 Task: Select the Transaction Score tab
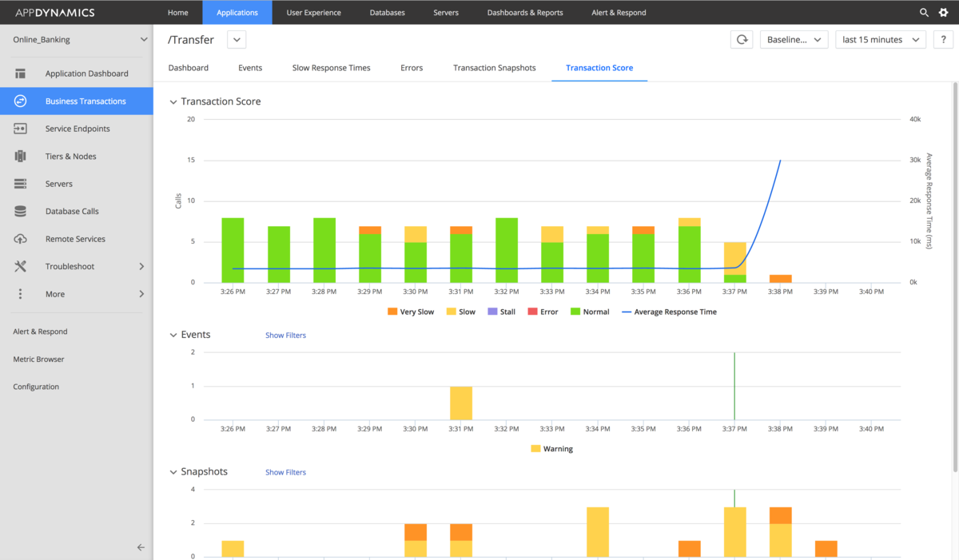point(599,68)
